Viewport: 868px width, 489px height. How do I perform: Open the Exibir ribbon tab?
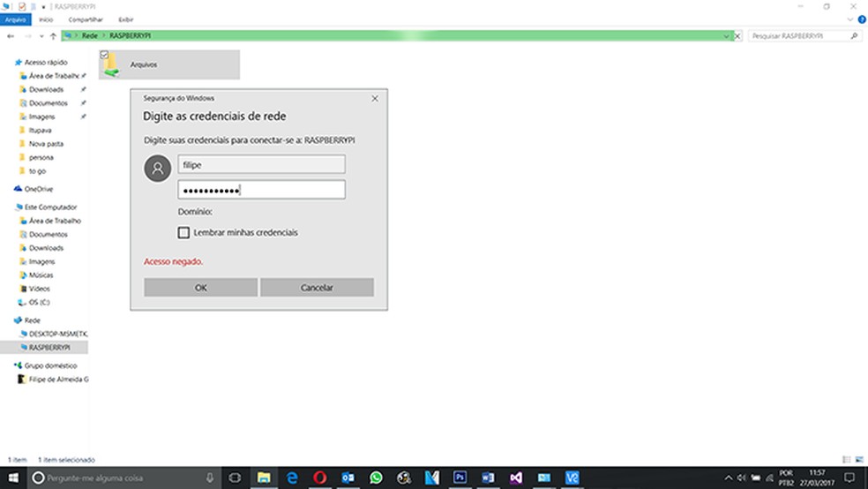tap(125, 19)
